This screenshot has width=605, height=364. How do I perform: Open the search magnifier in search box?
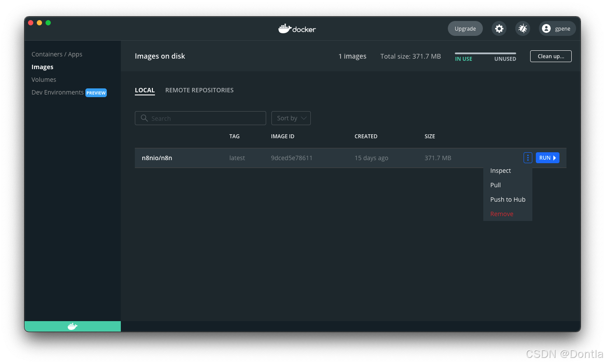click(144, 118)
